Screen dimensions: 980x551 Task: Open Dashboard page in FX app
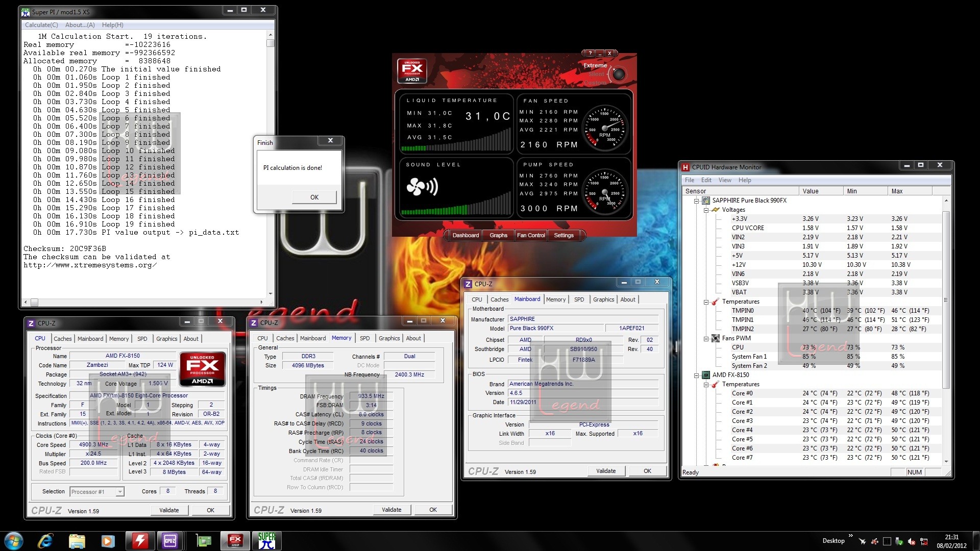pos(465,235)
